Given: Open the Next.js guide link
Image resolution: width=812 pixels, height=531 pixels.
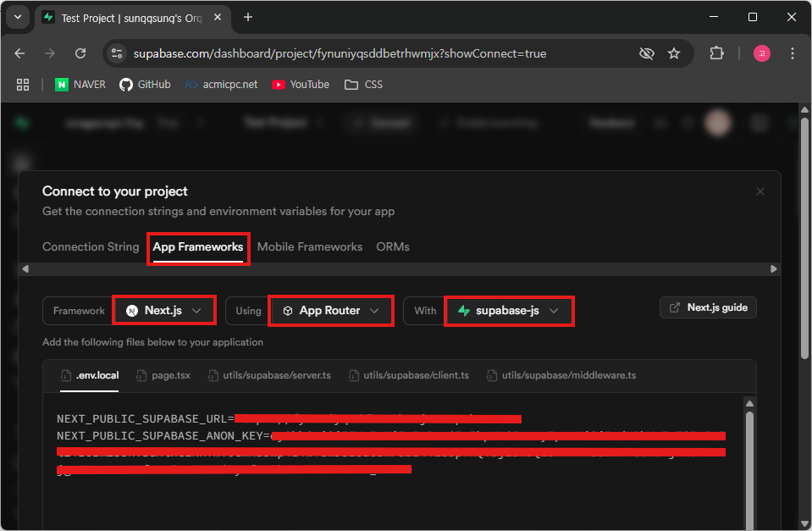Looking at the screenshot, I should pyautogui.click(x=708, y=307).
